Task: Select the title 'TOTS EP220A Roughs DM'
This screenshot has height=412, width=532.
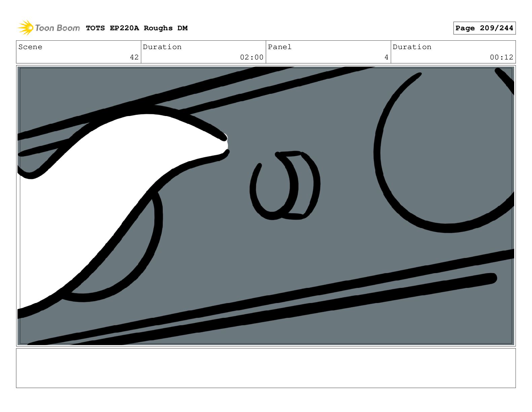Action: [137, 28]
